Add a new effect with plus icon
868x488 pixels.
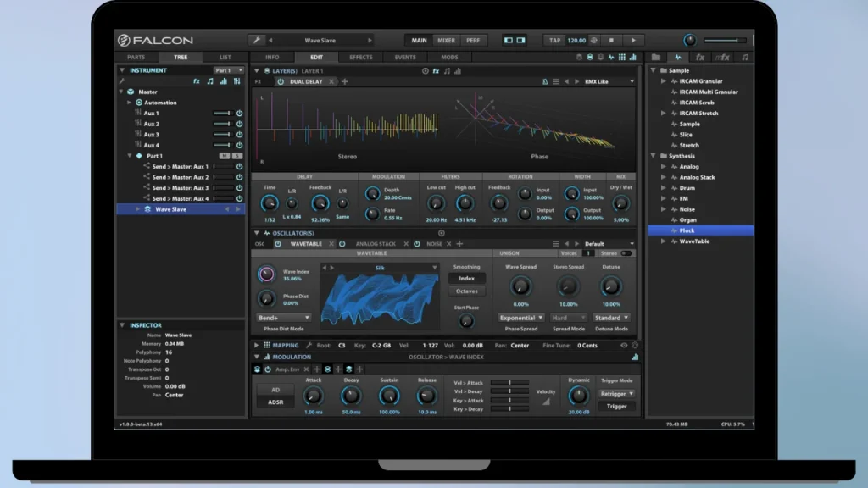(345, 81)
